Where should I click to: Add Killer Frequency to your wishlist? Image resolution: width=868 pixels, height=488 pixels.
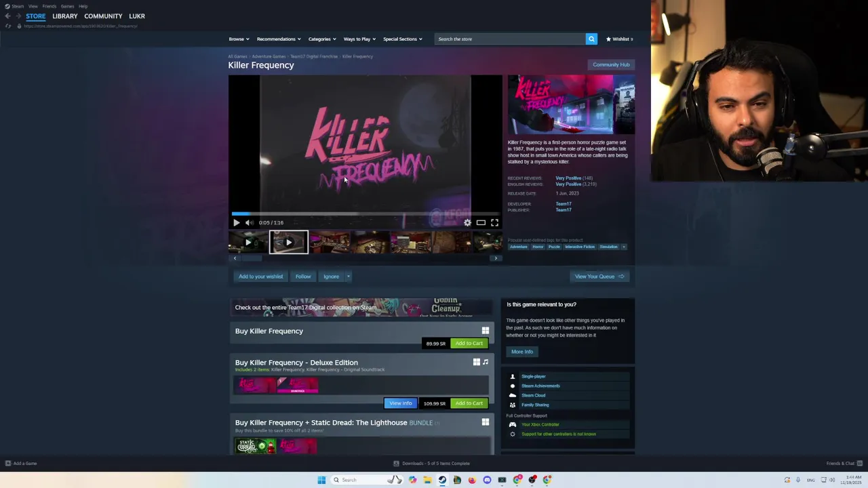[260, 277]
